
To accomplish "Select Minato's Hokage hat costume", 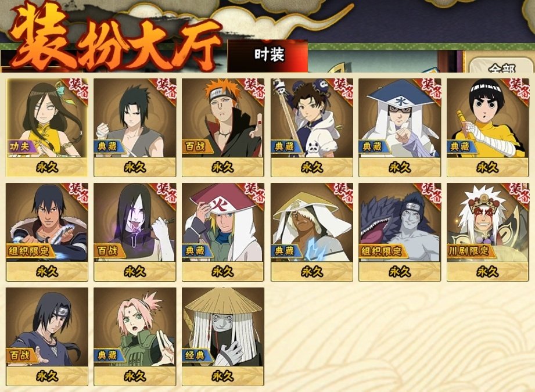I will 223,232.
